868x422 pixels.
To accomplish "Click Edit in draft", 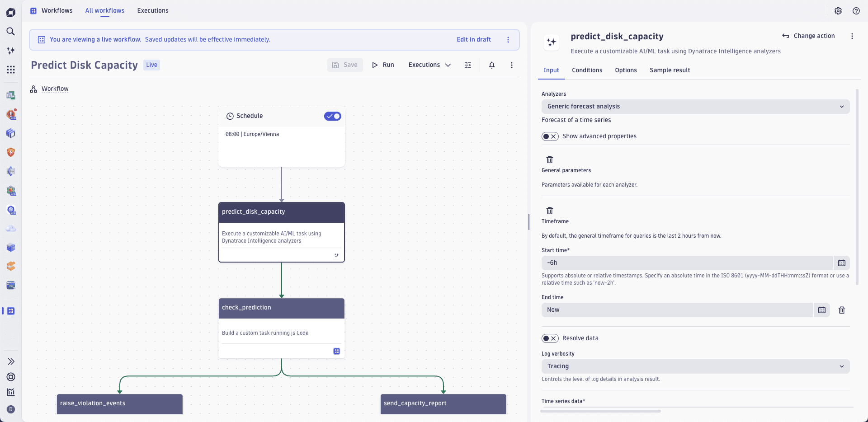I will pyautogui.click(x=473, y=39).
